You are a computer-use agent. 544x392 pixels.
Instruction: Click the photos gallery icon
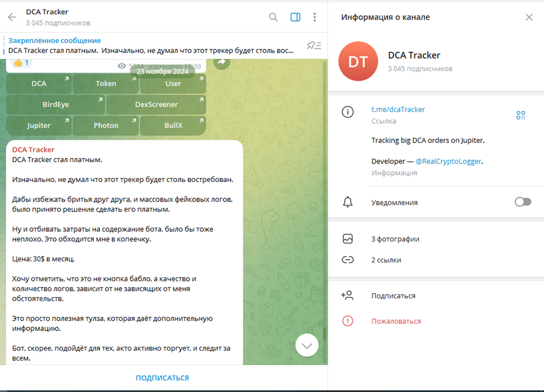point(347,238)
